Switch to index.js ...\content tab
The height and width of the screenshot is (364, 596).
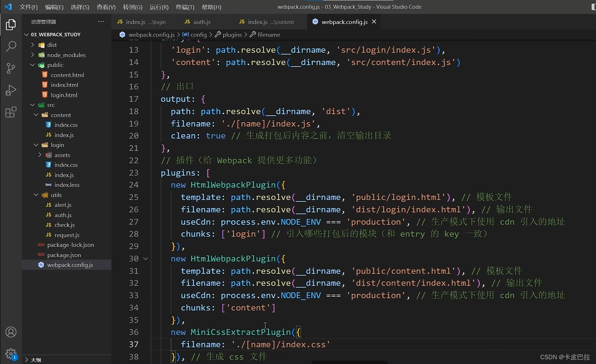pyautogui.click(x=270, y=22)
